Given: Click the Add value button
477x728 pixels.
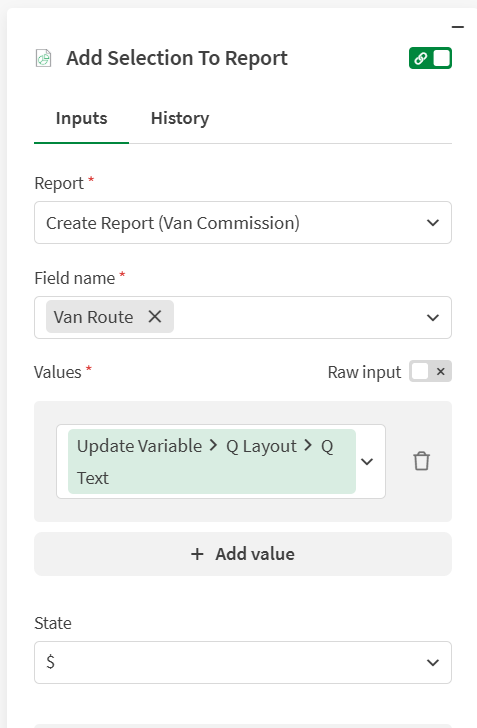Looking at the screenshot, I should pos(243,554).
